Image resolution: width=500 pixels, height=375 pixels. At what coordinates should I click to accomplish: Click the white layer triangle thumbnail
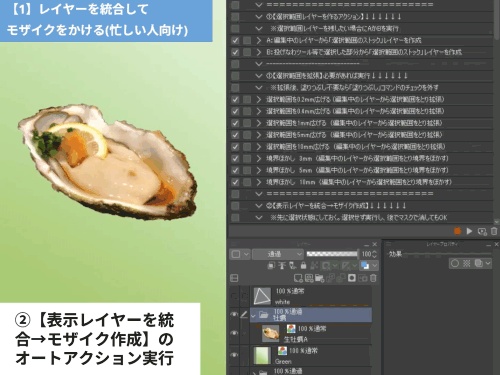(262, 296)
